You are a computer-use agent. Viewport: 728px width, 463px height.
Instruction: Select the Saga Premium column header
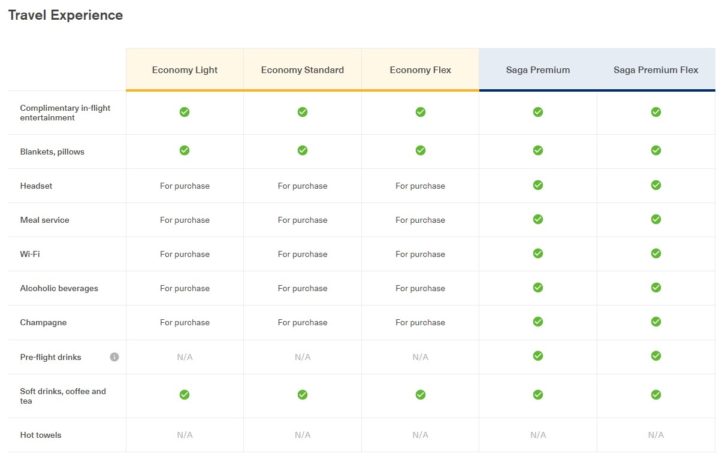tap(538, 70)
